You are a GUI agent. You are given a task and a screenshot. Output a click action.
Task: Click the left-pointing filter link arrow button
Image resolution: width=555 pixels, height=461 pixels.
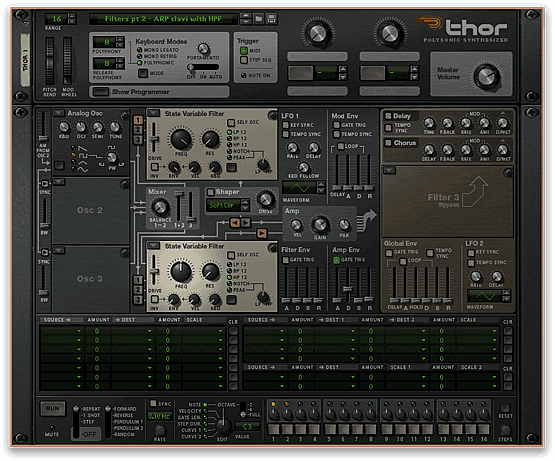(x=235, y=222)
